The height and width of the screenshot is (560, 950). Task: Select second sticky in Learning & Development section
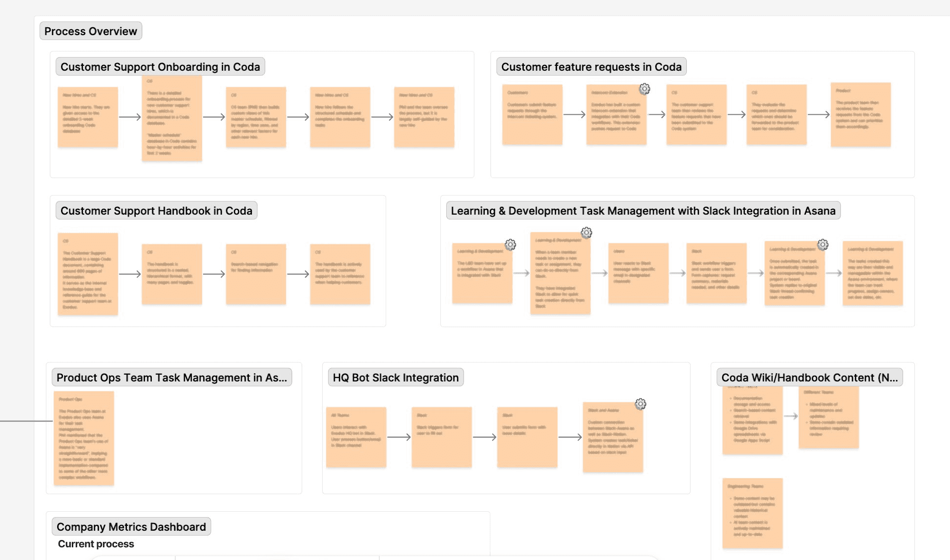pyautogui.click(x=560, y=273)
